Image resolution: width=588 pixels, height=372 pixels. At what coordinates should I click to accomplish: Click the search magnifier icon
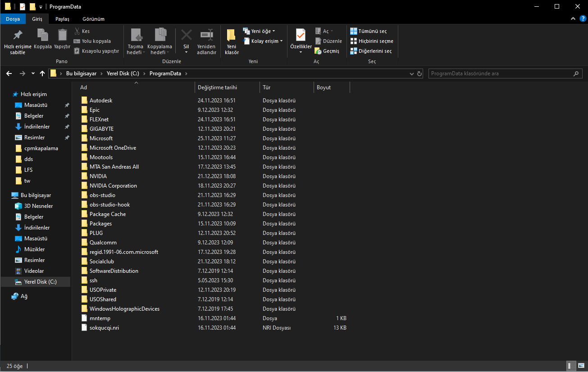tap(576, 73)
